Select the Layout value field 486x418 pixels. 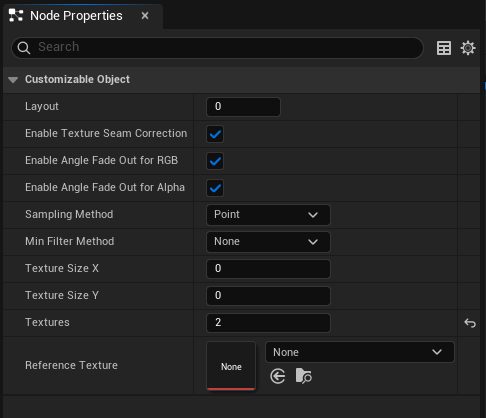pos(243,107)
